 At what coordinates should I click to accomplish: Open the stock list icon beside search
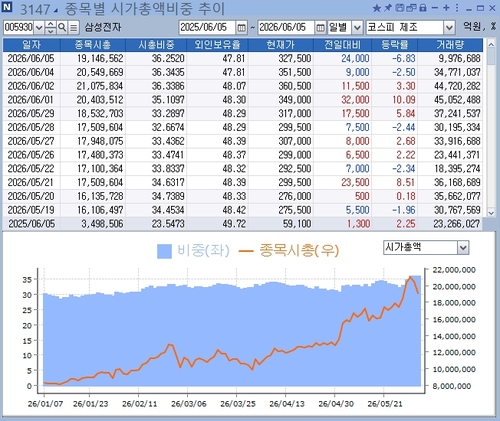tap(74, 27)
